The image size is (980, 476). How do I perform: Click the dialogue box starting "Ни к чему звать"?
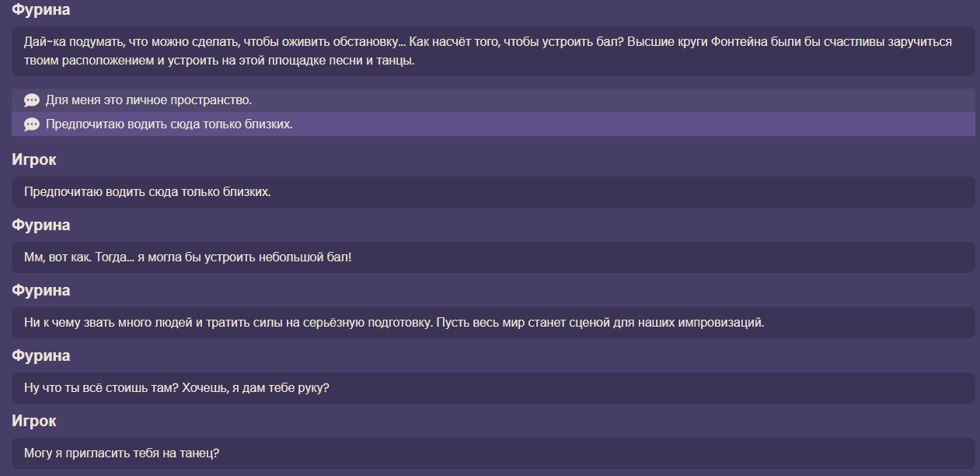coord(394,322)
